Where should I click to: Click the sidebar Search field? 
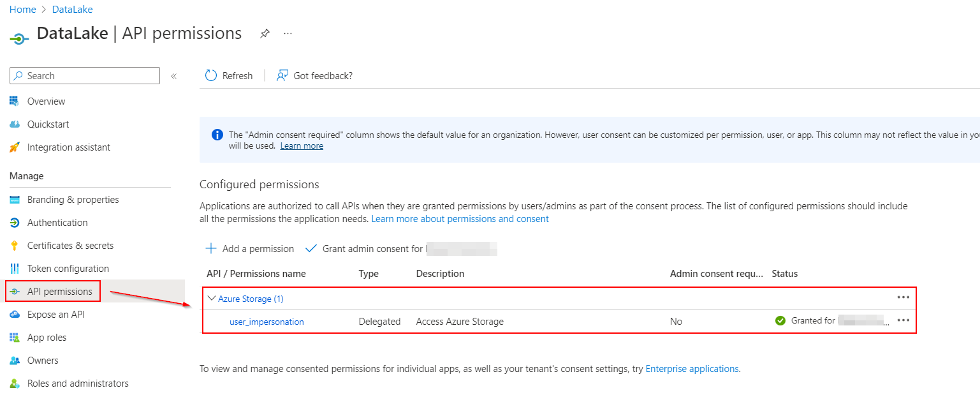pos(85,75)
